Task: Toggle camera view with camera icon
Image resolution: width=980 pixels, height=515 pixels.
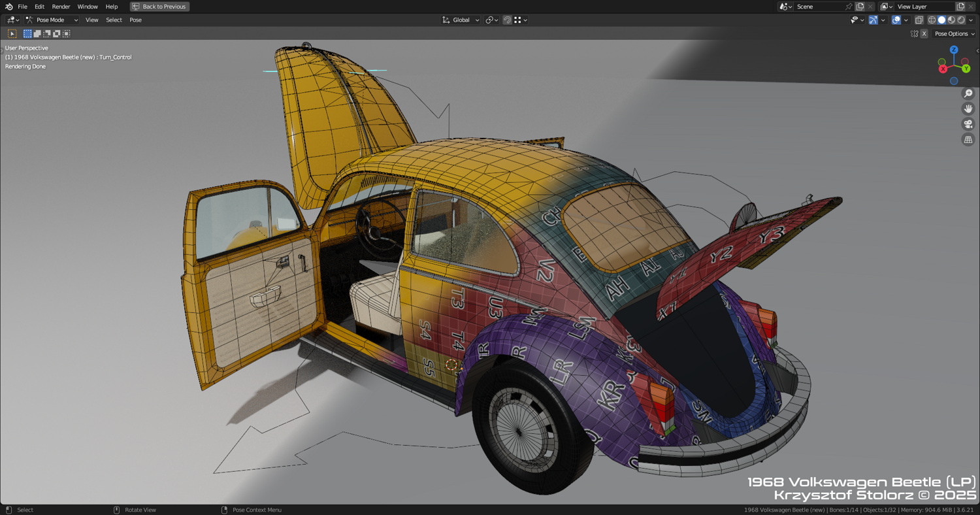Action: pos(968,124)
